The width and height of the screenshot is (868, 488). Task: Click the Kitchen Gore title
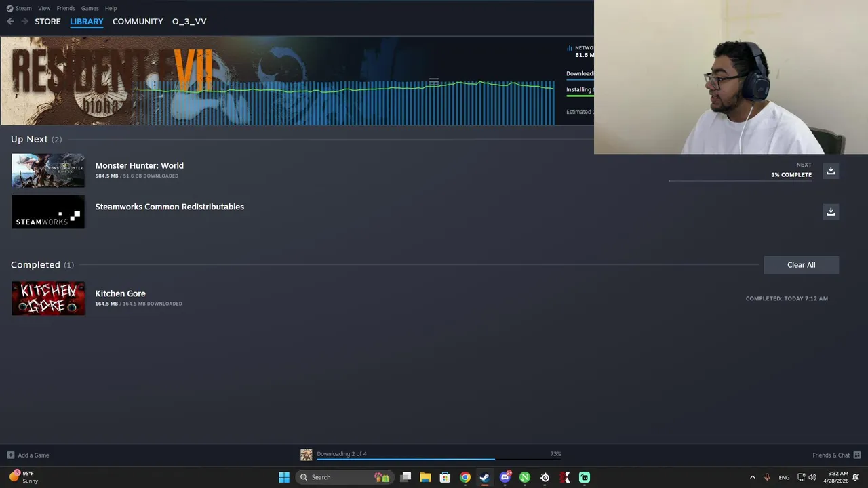coord(120,293)
